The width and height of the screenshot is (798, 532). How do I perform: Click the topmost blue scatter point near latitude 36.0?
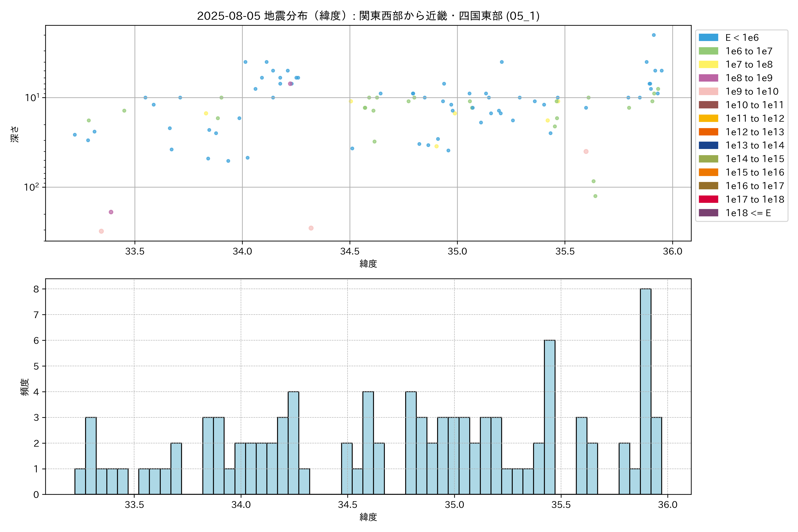(653, 35)
